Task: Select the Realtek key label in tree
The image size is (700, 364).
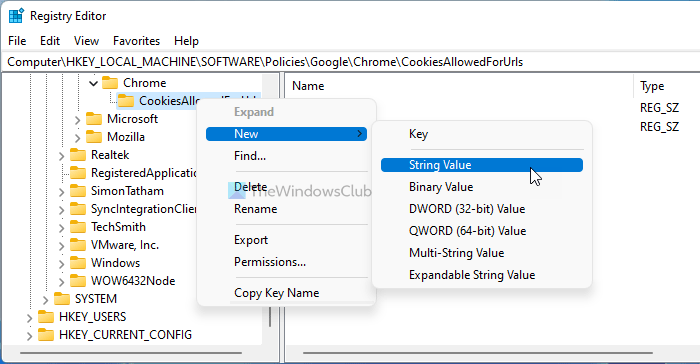Action: tap(110, 155)
